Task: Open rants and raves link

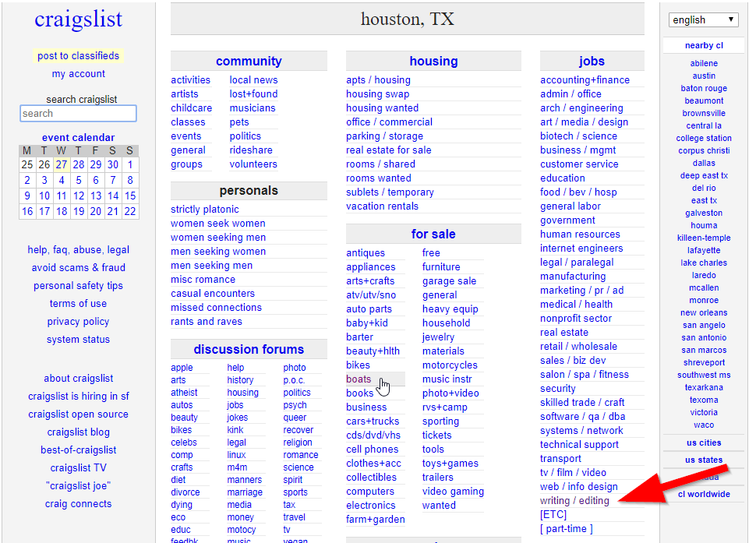Action: coord(207,322)
